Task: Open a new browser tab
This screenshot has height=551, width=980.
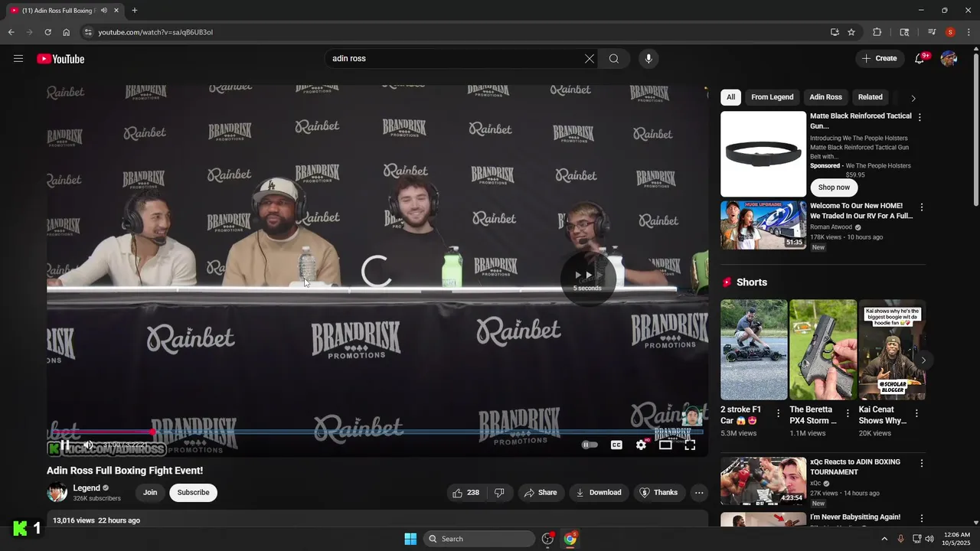Action: pyautogui.click(x=135, y=11)
